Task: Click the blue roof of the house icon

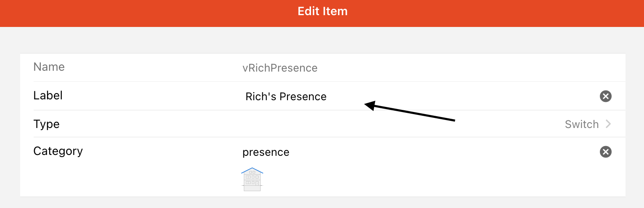Action: (x=252, y=169)
